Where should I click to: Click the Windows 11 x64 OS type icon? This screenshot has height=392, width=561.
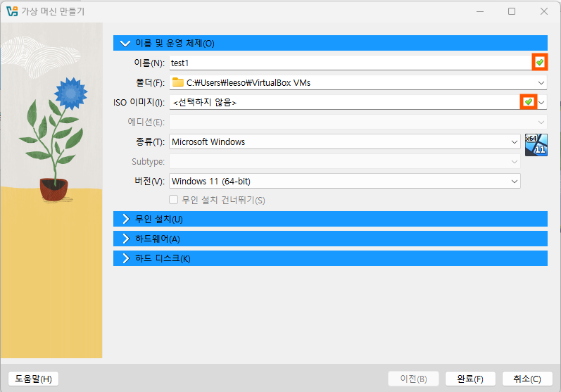pyautogui.click(x=536, y=145)
